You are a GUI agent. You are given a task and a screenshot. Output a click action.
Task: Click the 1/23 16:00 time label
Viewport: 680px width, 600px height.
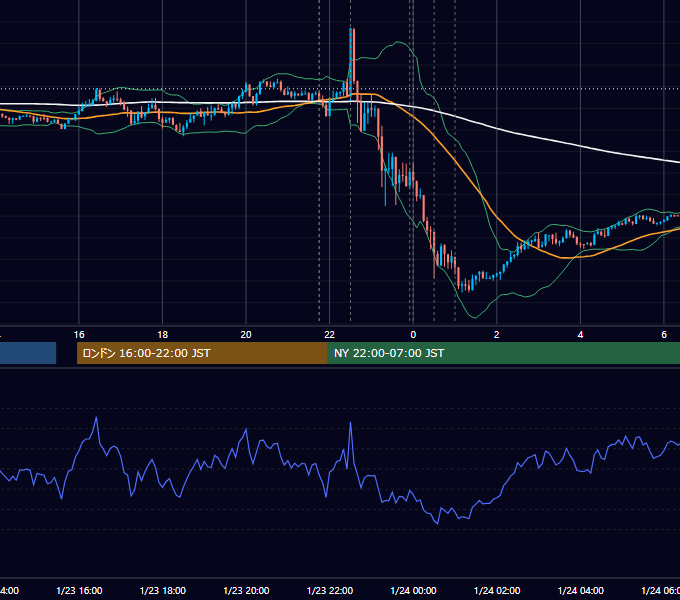pyautogui.click(x=79, y=590)
